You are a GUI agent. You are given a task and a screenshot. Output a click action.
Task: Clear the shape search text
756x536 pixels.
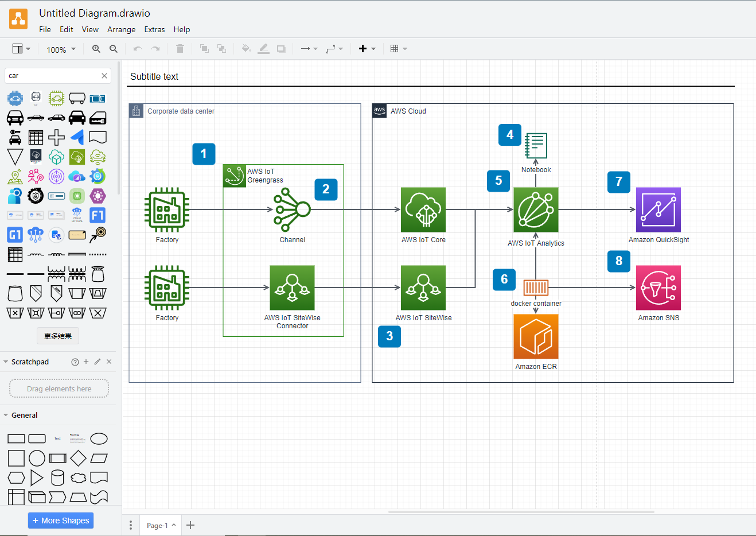[104, 76]
